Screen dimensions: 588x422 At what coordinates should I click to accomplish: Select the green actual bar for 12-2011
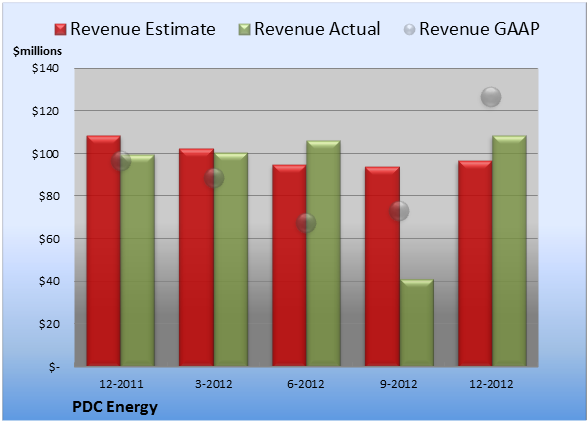138,260
